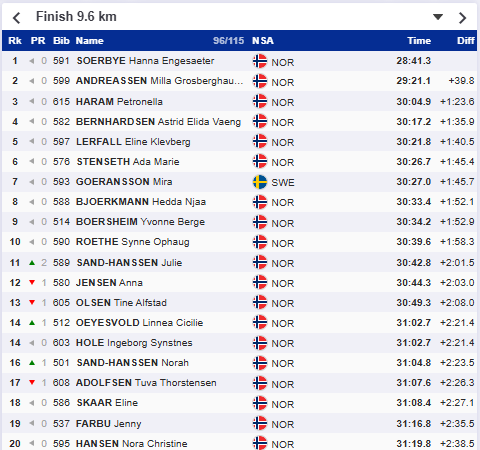480x450 pixels.
Task: Select HARAM Petronella's name
Action: (x=119, y=102)
